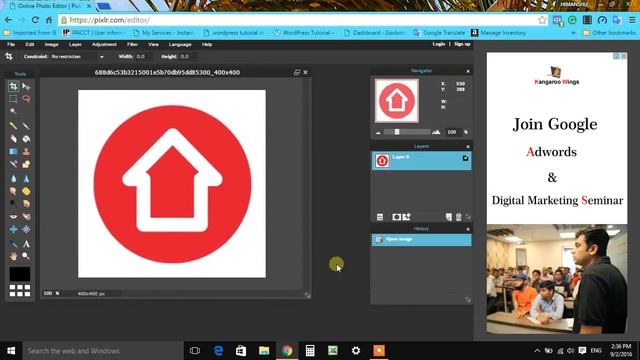Select the Sponge tool

(26, 191)
